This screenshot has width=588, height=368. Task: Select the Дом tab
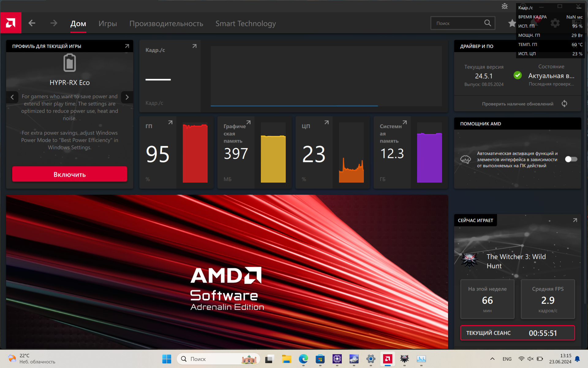78,24
